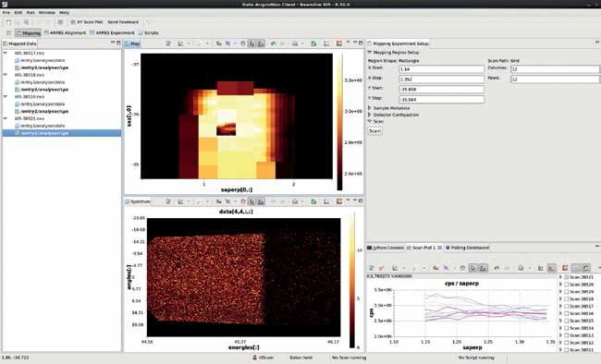The height and width of the screenshot is (364, 601).
Task: Select the Polling Dashboard tab
Action: (x=467, y=248)
